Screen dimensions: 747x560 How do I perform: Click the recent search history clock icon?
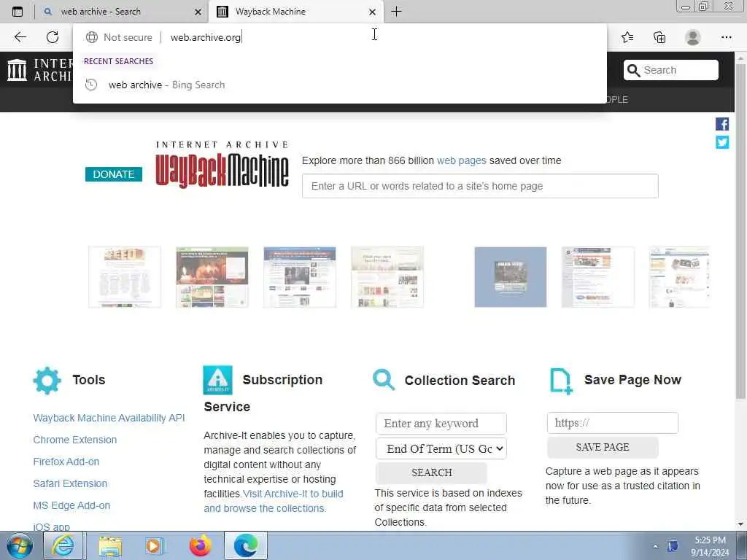tap(91, 85)
